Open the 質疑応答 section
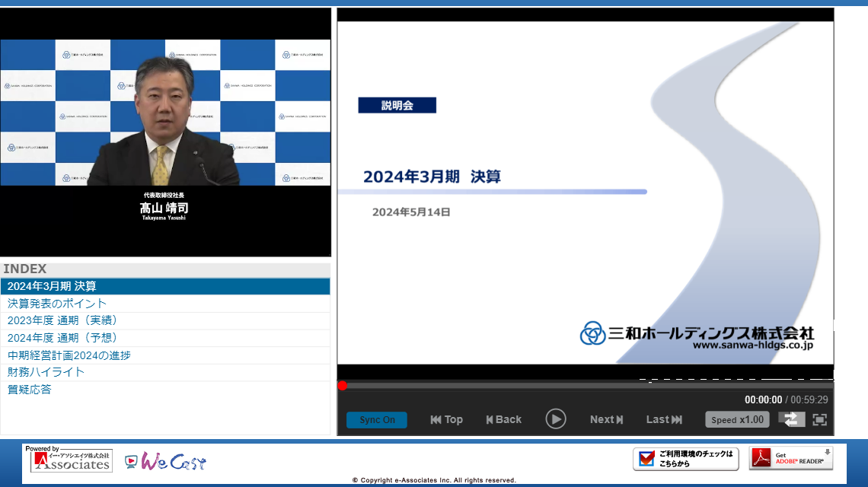The width and height of the screenshot is (868, 487). [x=30, y=390]
